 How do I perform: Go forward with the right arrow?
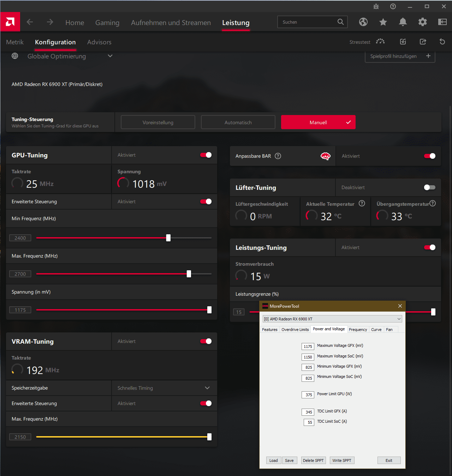click(x=50, y=22)
